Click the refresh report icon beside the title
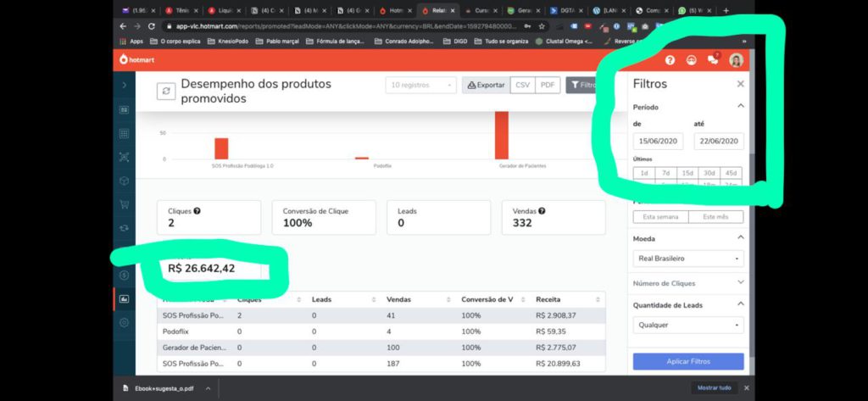This screenshot has width=868, height=401. coord(166,92)
